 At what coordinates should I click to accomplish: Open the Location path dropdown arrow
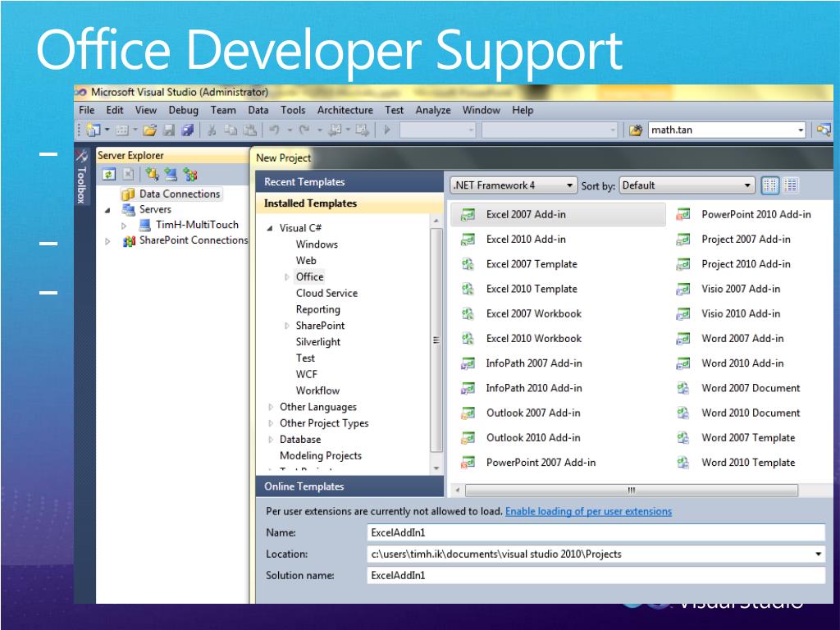[818, 554]
